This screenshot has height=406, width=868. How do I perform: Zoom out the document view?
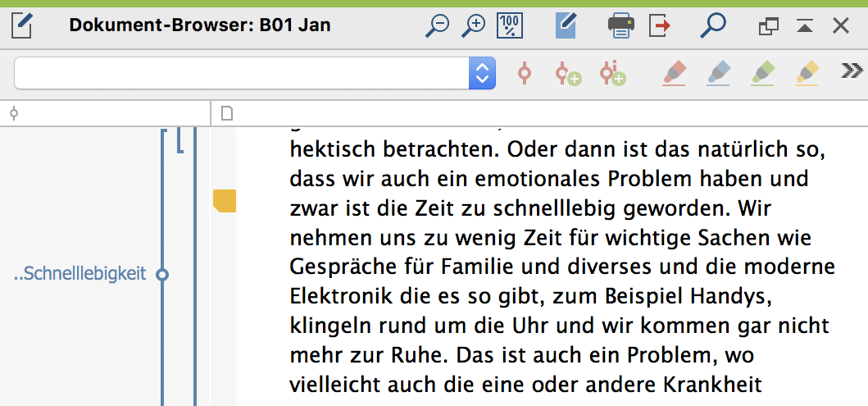438,25
